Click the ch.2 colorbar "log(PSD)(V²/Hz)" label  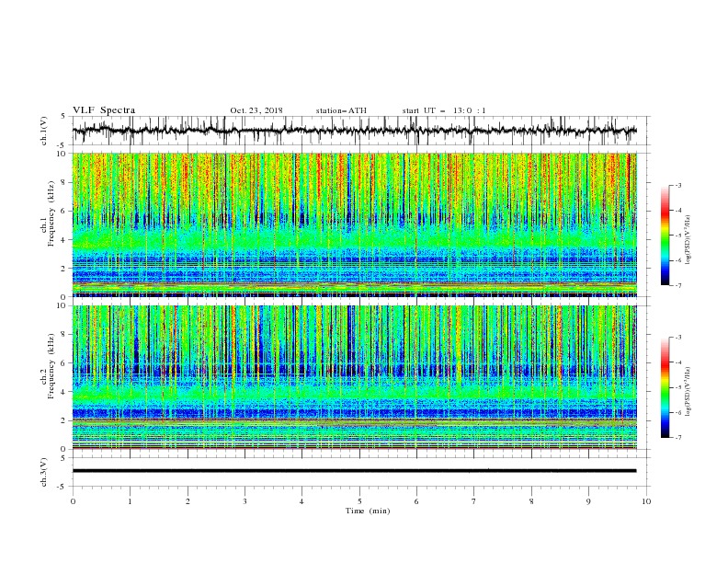[x=688, y=391]
